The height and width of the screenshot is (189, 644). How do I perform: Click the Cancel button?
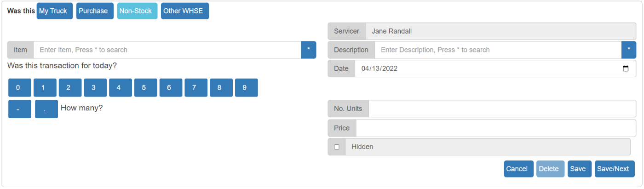point(518,169)
